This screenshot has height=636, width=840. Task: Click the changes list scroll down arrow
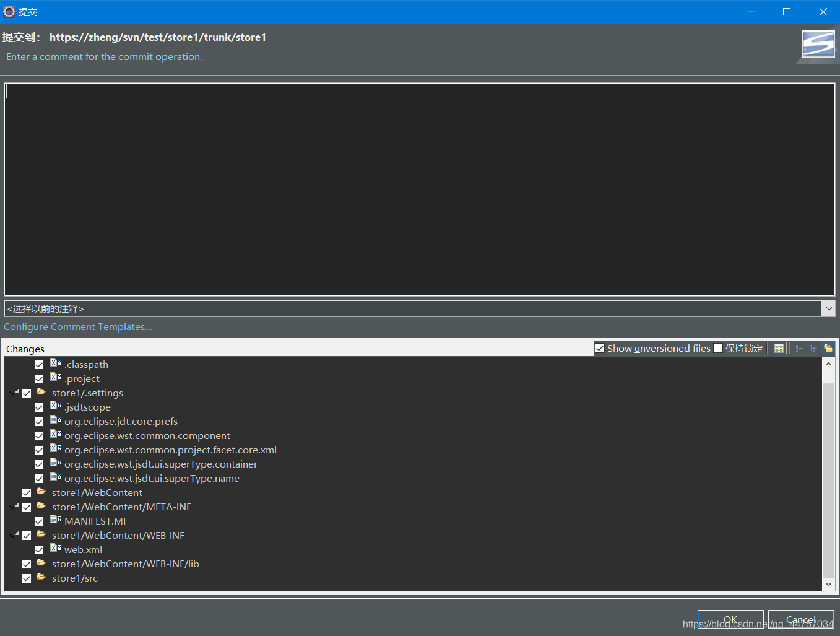pos(828,584)
